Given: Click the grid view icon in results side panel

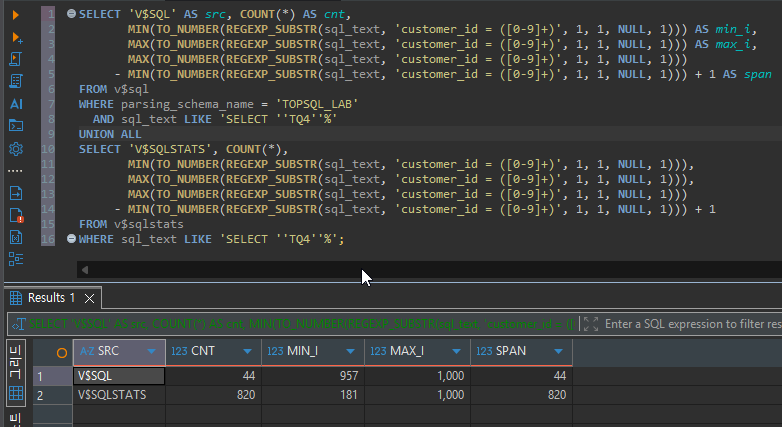Looking at the screenshot, I should [x=16, y=394].
